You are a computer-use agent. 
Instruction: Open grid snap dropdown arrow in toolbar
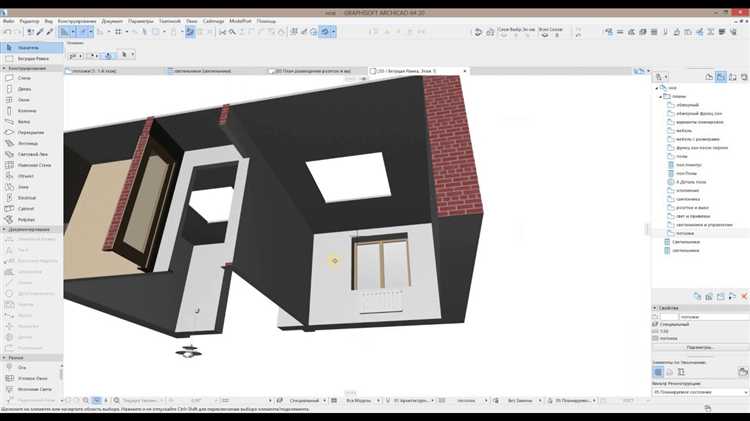127,32
